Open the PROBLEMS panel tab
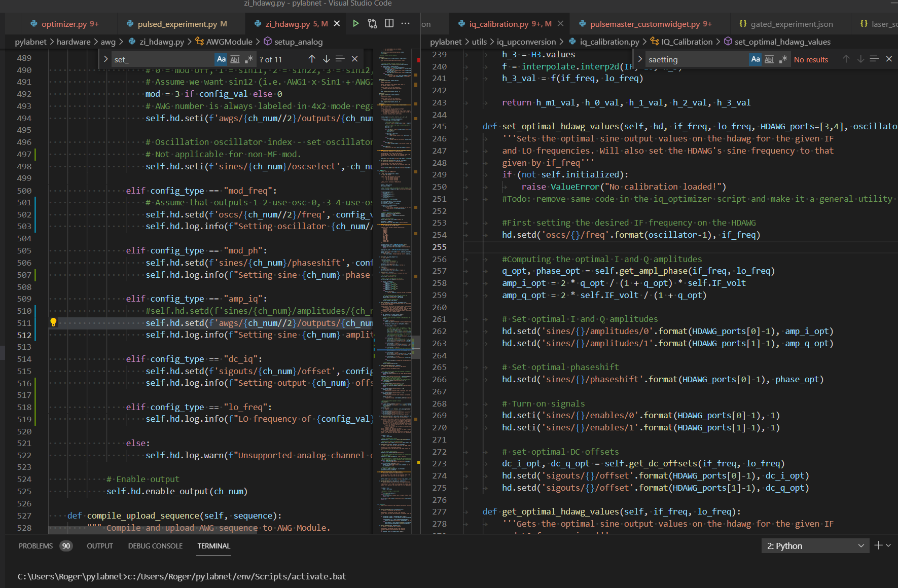898x588 pixels. (x=35, y=546)
